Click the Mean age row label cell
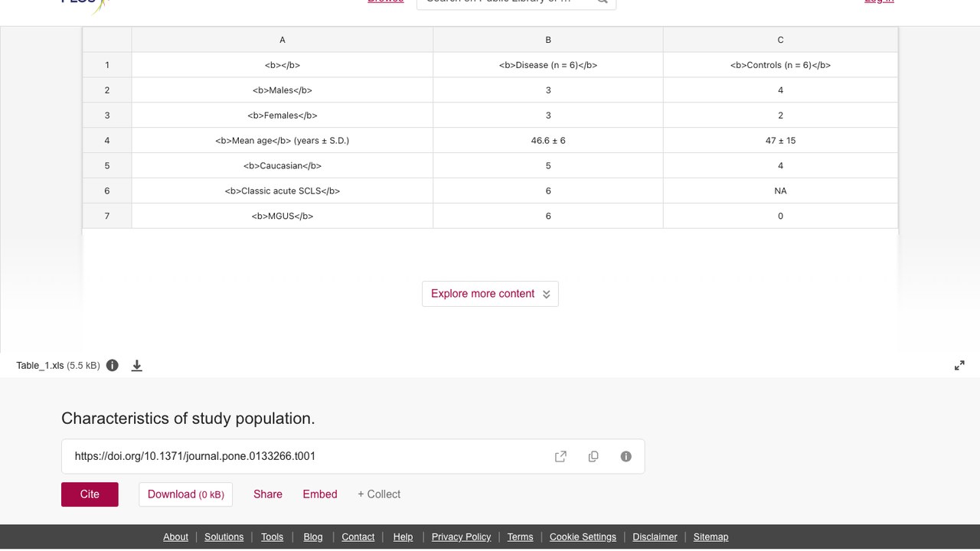Image resolution: width=980 pixels, height=551 pixels. point(283,141)
